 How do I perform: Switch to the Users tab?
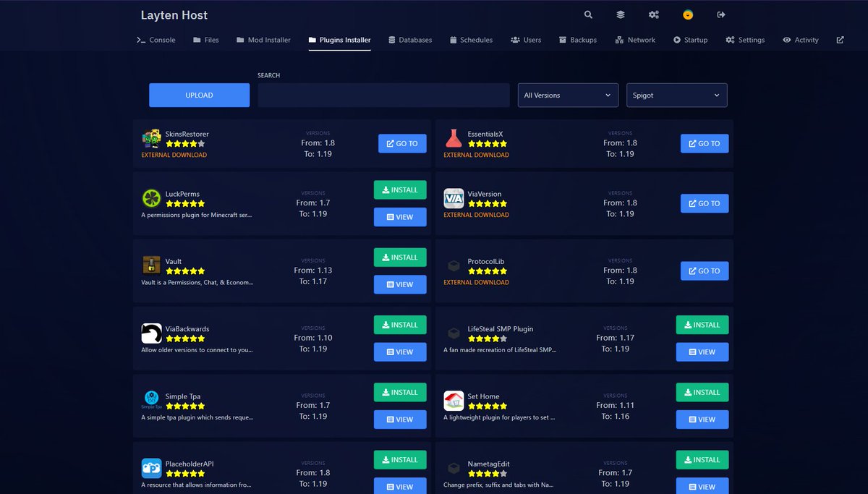526,40
